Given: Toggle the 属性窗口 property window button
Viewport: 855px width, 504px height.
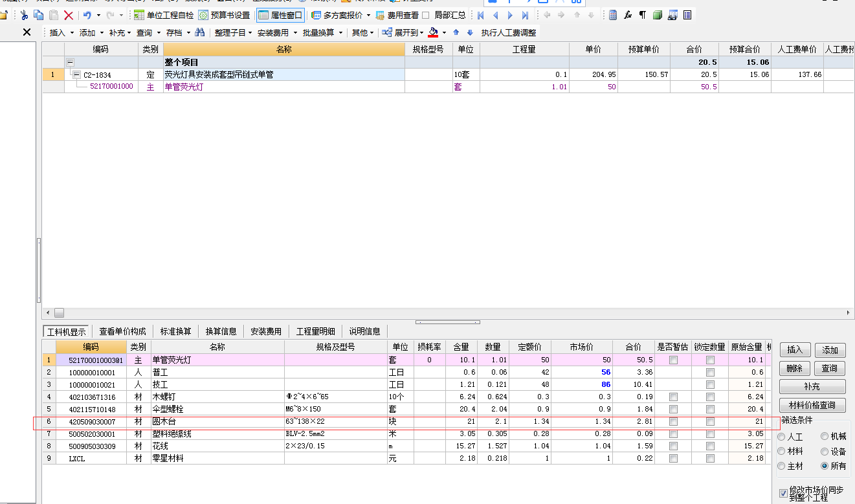Looking at the screenshot, I should [x=280, y=15].
